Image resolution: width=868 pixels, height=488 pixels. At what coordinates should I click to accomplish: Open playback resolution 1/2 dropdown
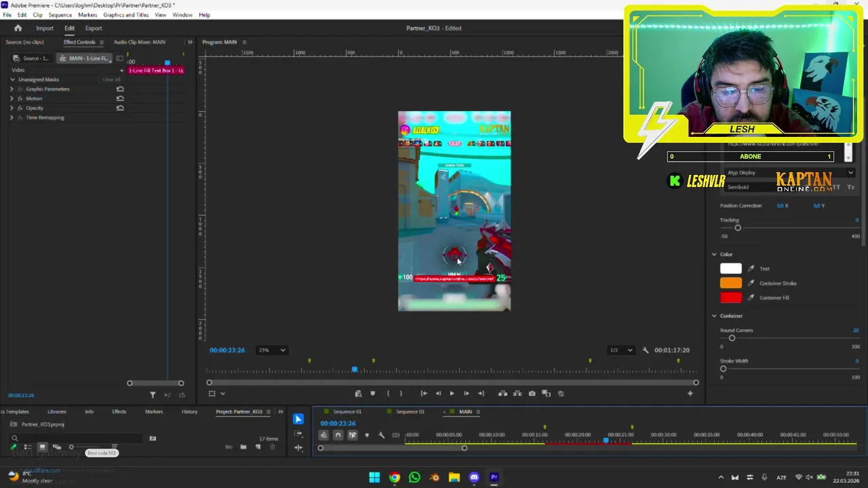point(620,350)
